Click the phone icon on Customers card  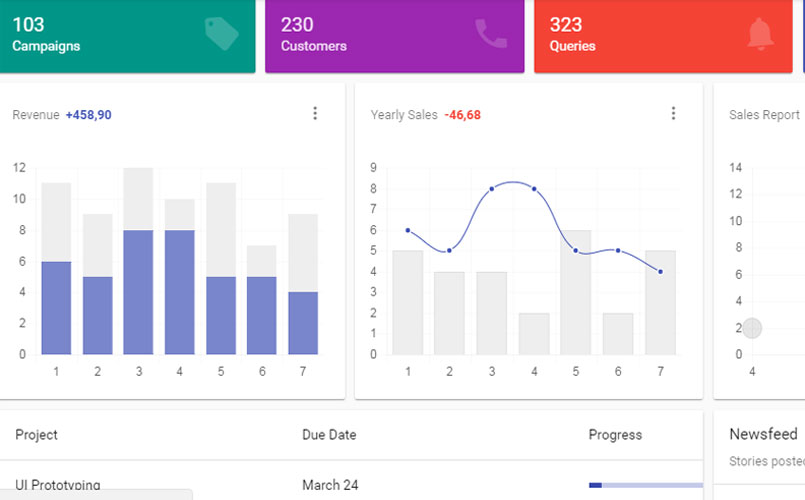coord(491,33)
